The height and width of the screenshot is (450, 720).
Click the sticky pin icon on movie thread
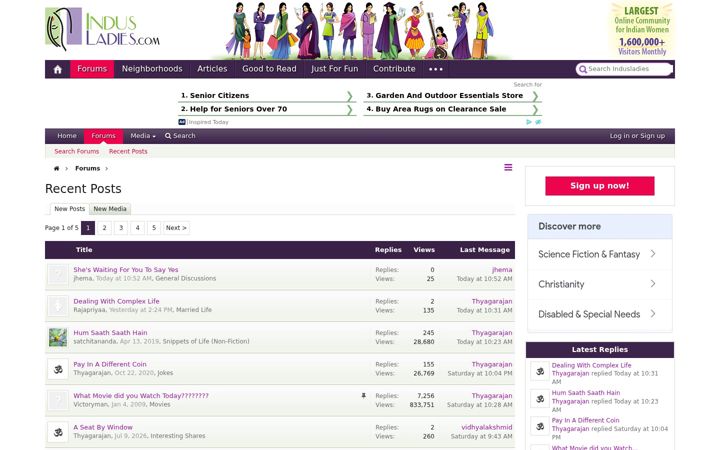coord(363,395)
